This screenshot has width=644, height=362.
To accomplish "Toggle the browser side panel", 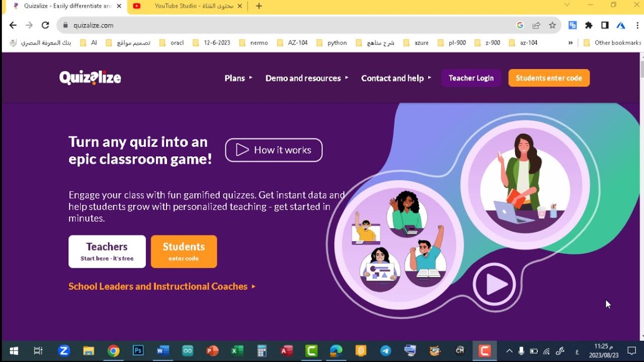I will coord(605,25).
